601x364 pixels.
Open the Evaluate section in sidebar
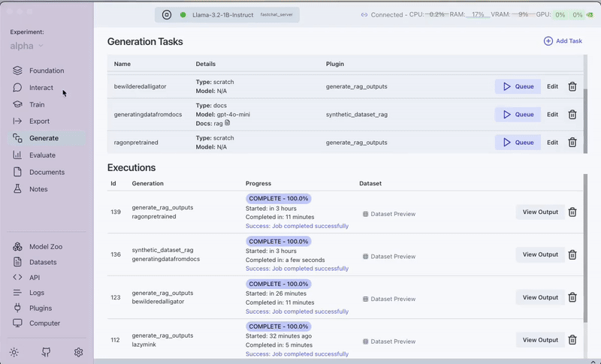[x=42, y=155]
